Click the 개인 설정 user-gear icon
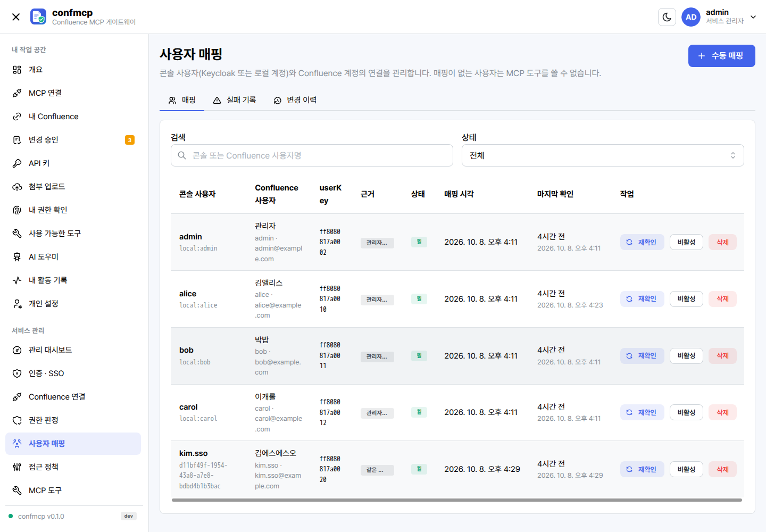The image size is (766, 532). 17,304
